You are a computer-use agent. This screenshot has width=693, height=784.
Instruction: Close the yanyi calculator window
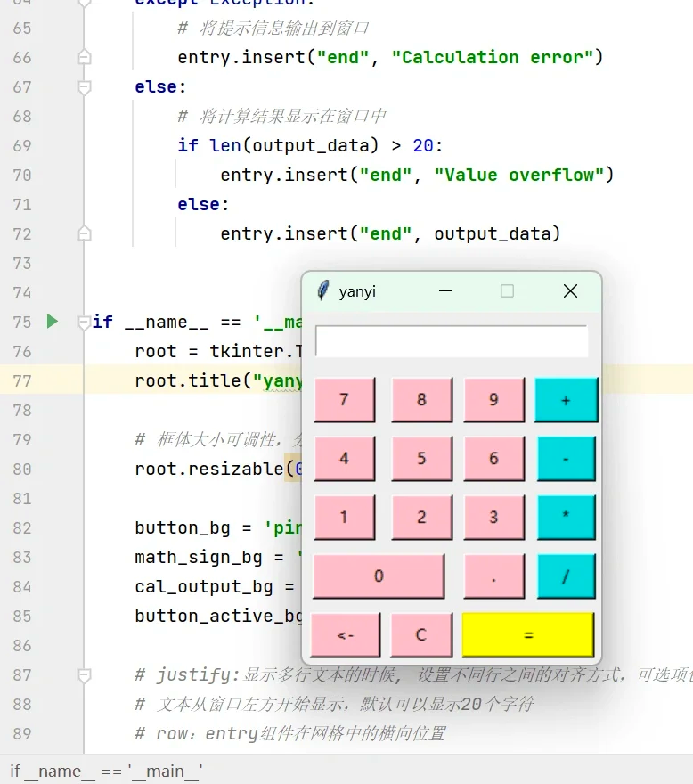[570, 291]
